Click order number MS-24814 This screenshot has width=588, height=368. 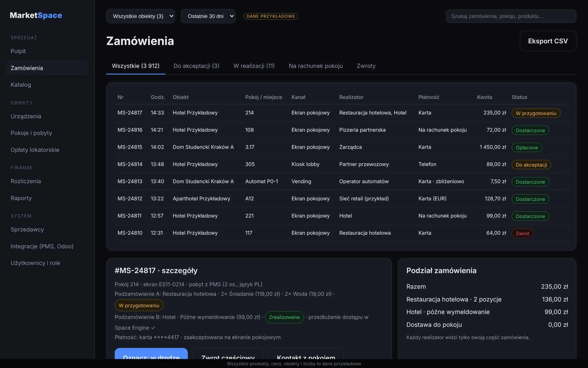tap(130, 164)
